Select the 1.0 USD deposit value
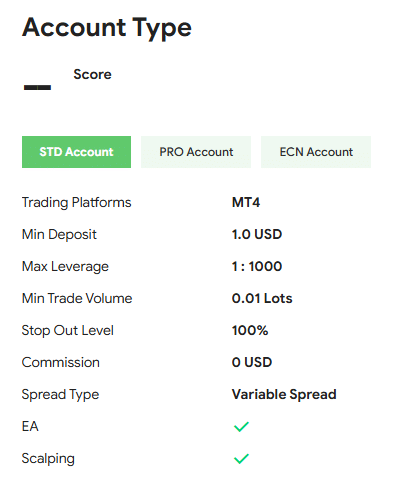402x500 pixels. tap(257, 234)
